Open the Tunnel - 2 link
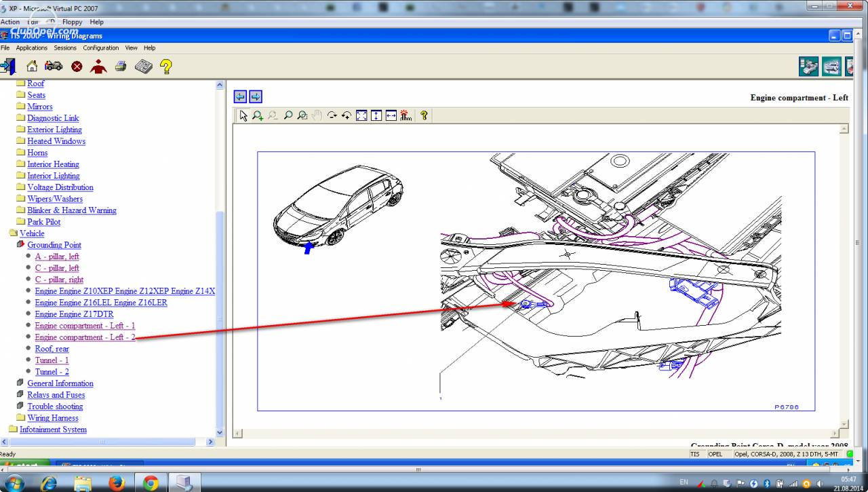This screenshot has width=868, height=492. (x=52, y=372)
